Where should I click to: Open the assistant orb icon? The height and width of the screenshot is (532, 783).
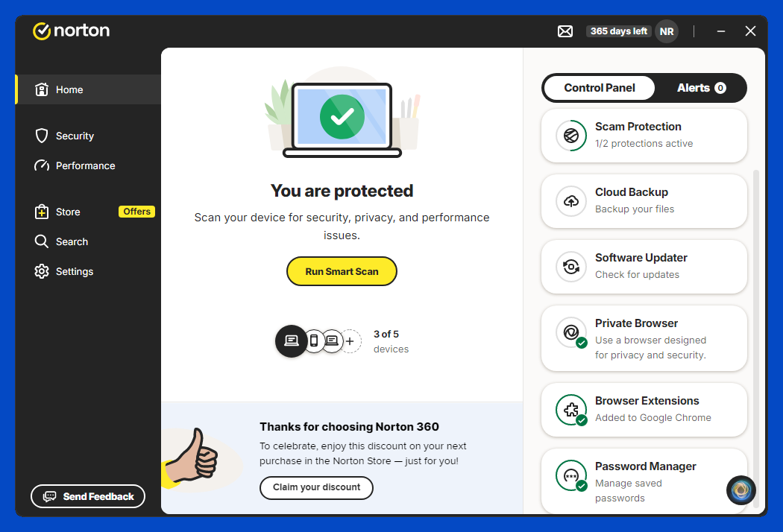coord(741,490)
